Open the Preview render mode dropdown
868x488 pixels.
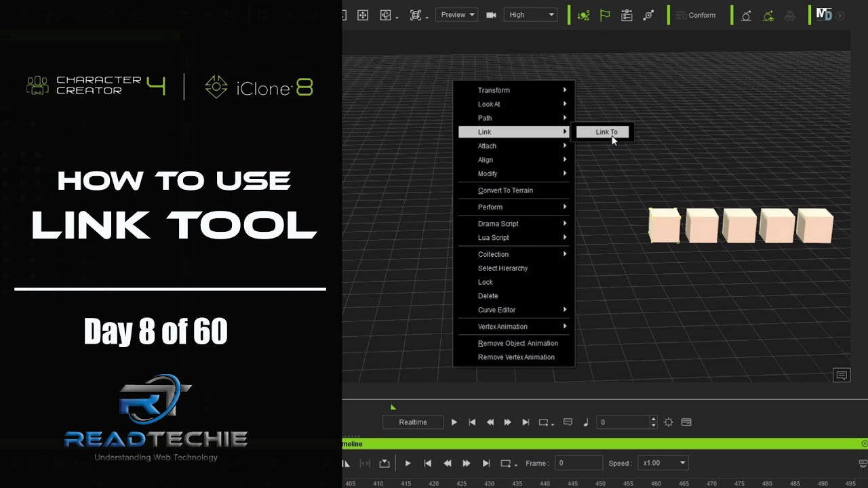(x=456, y=15)
